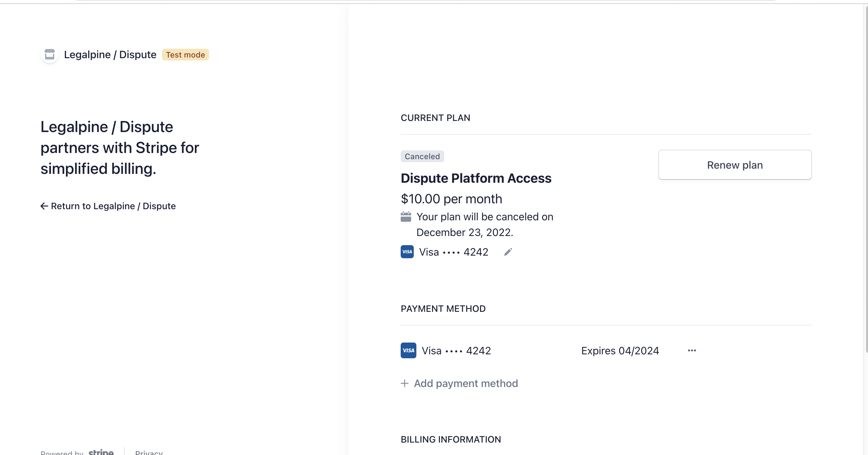Viewport: 868px width, 455px height.
Task: Click the Legalpine / Dispute header name
Action: tap(110, 55)
